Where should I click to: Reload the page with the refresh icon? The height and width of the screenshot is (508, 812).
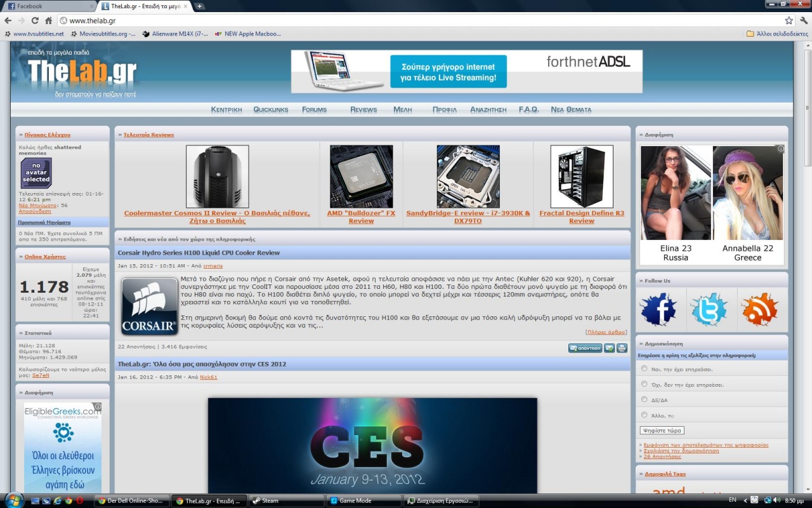coord(36,21)
